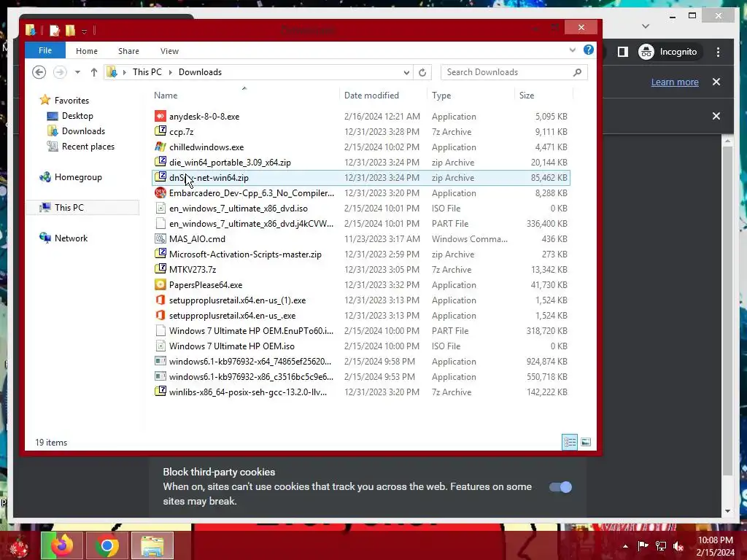Open Chrome from the taskbar
This screenshot has width=747, height=560.
coord(107,545)
